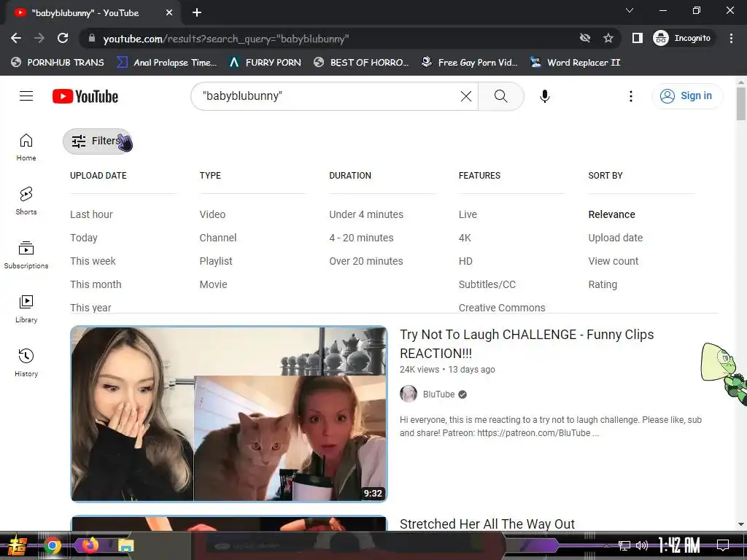The image size is (747, 560).
Task: Filter duration Over 20 minutes
Action: (366, 261)
